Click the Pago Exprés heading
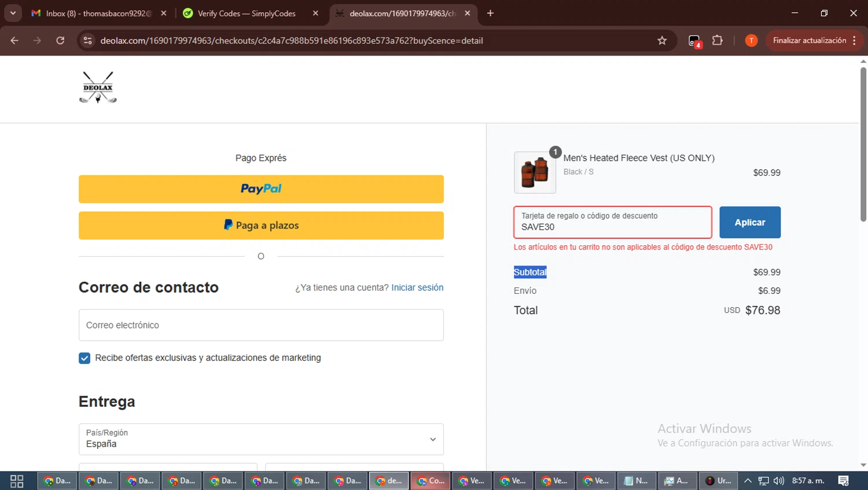 click(261, 158)
